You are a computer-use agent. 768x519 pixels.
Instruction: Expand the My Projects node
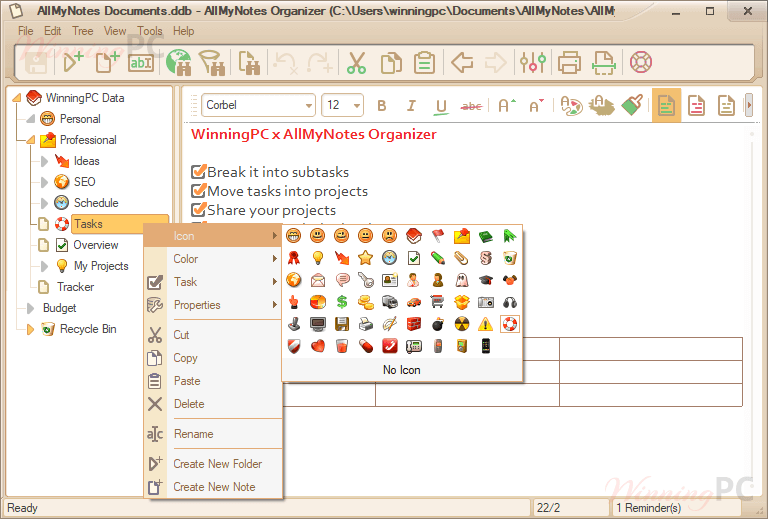(44, 266)
